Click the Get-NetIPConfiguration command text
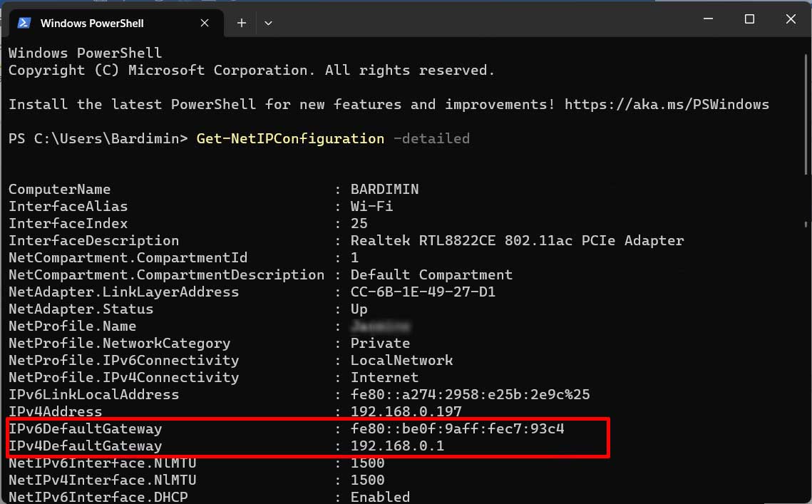812x504 pixels. [290, 138]
